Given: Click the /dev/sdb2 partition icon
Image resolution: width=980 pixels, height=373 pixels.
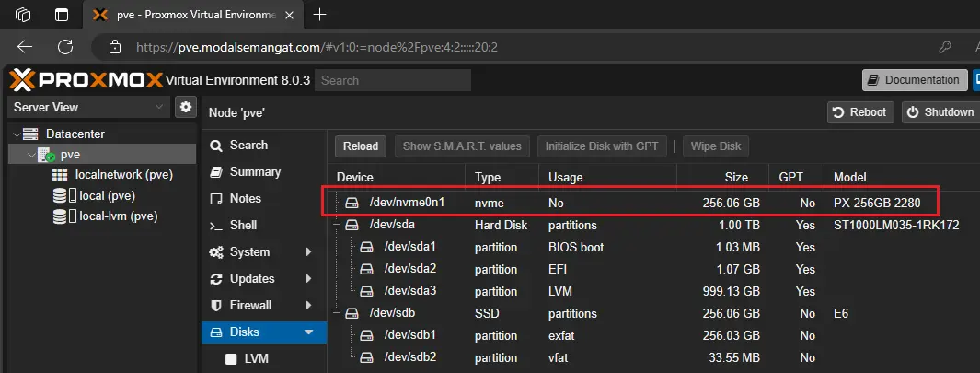Looking at the screenshot, I should pyautogui.click(x=368, y=358).
